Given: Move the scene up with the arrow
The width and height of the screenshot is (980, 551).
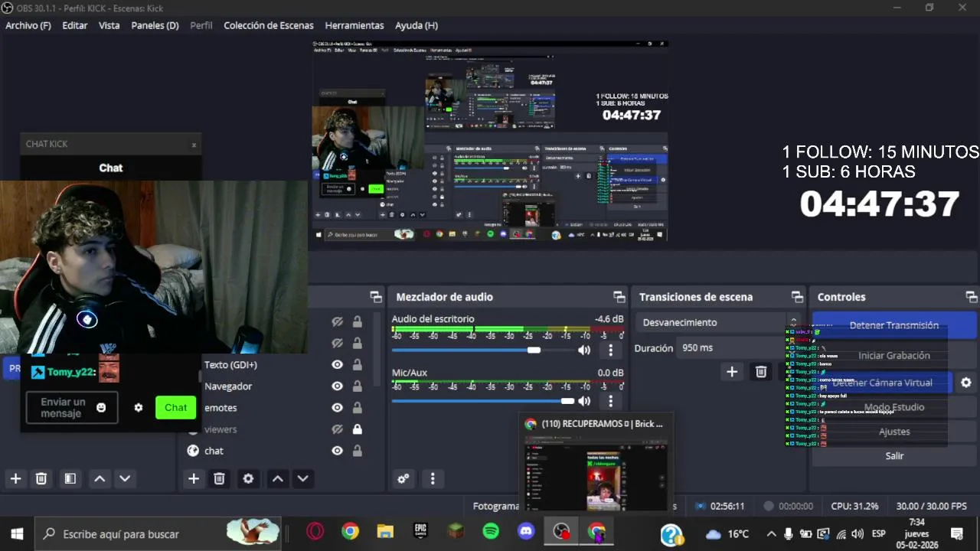Looking at the screenshot, I should click(x=100, y=478).
